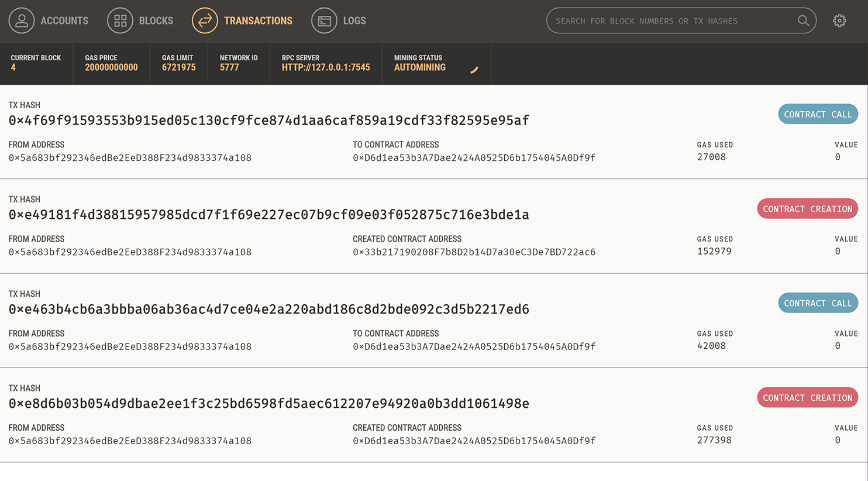Switch to the Blocks tab label
This screenshot has width=868, height=481.
[156, 20]
